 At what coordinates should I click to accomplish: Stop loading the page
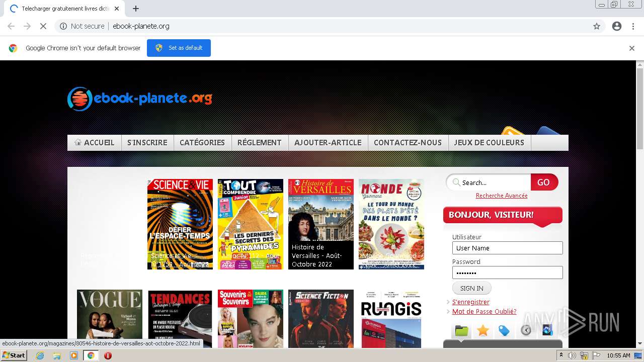43,26
